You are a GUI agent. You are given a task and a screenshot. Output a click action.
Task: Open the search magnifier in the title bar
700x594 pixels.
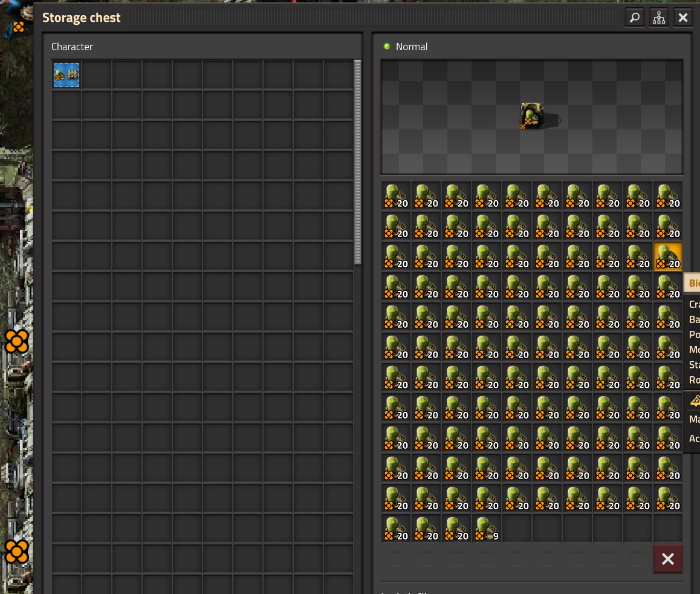coord(634,18)
